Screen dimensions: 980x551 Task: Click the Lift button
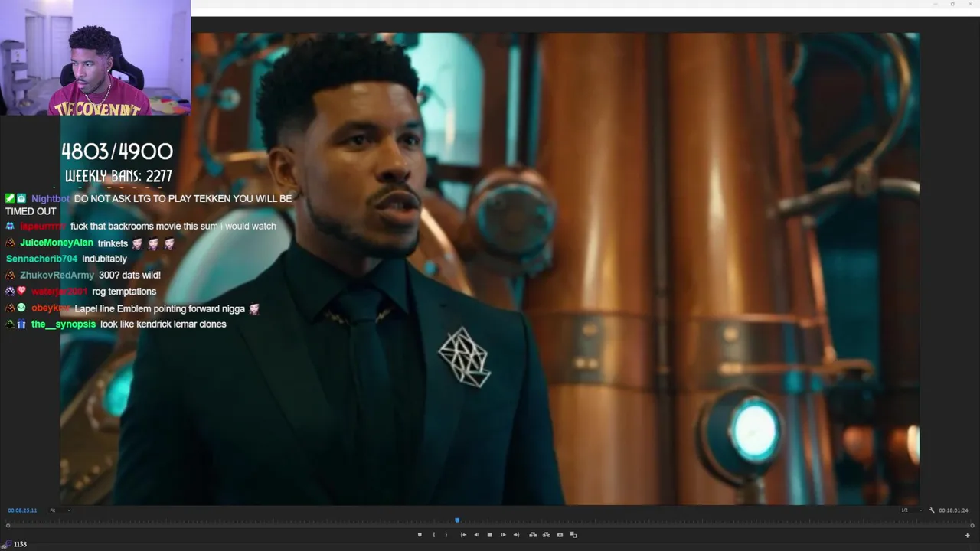click(533, 535)
